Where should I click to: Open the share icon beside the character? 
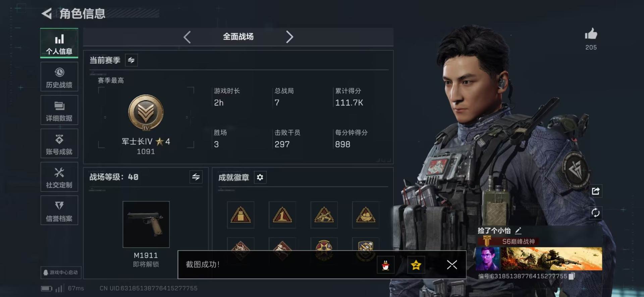tap(595, 191)
